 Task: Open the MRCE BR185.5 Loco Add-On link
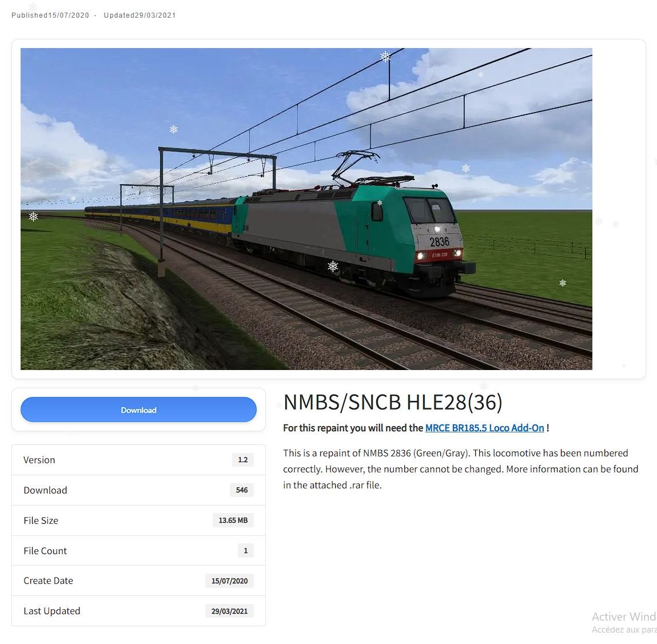(x=484, y=428)
